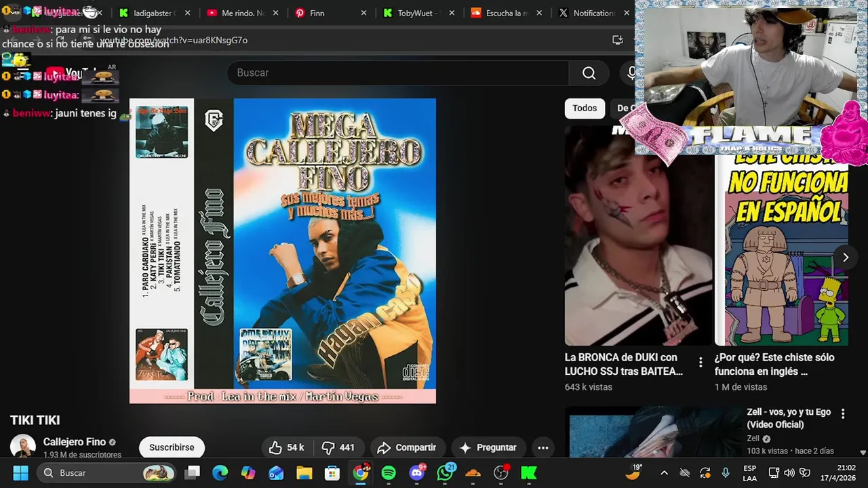Close the TobyWuet tab
The width and height of the screenshot is (868, 488).
pyautogui.click(x=452, y=13)
